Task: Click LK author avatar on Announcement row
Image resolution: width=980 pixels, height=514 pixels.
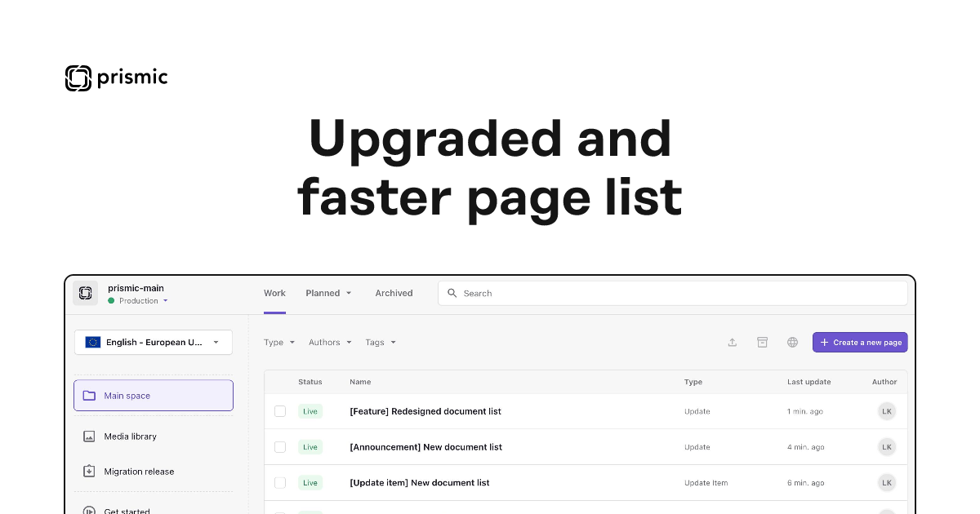Action: [x=887, y=447]
